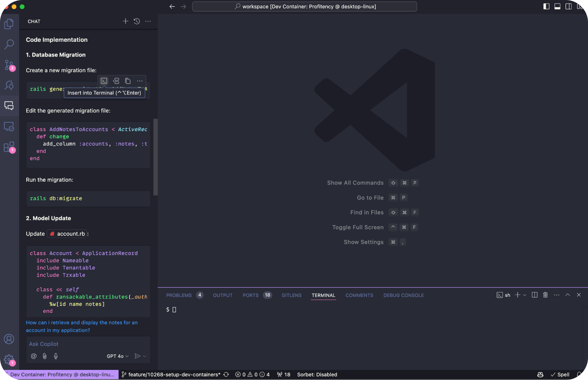Kill terminal with trash icon
This screenshot has width=588, height=380.
click(545, 295)
